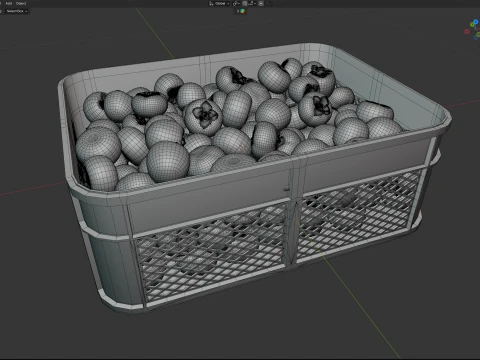480x360 pixels.
Task: Open the transform pivot point dropdown
Action: click(x=236, y=3)
